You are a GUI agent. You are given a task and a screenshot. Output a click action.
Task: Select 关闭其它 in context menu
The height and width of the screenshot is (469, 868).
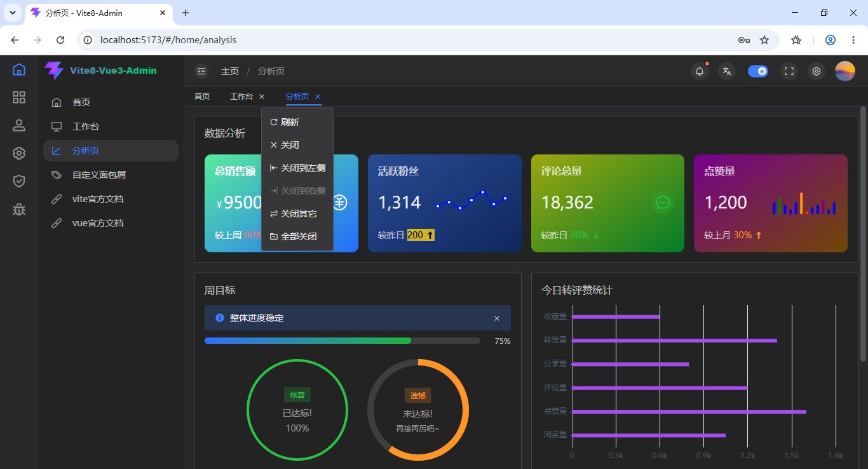point(297,214)
